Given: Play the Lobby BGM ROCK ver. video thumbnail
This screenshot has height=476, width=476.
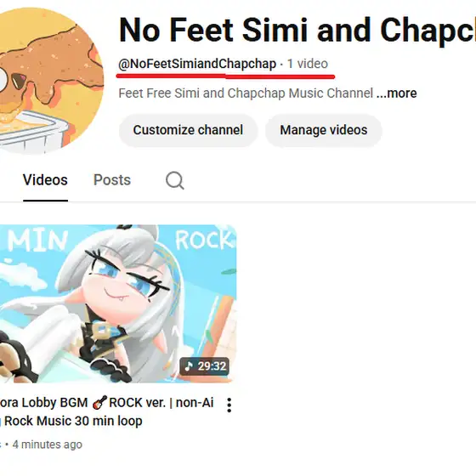Looking at the screenshot, I should point(118,303).
